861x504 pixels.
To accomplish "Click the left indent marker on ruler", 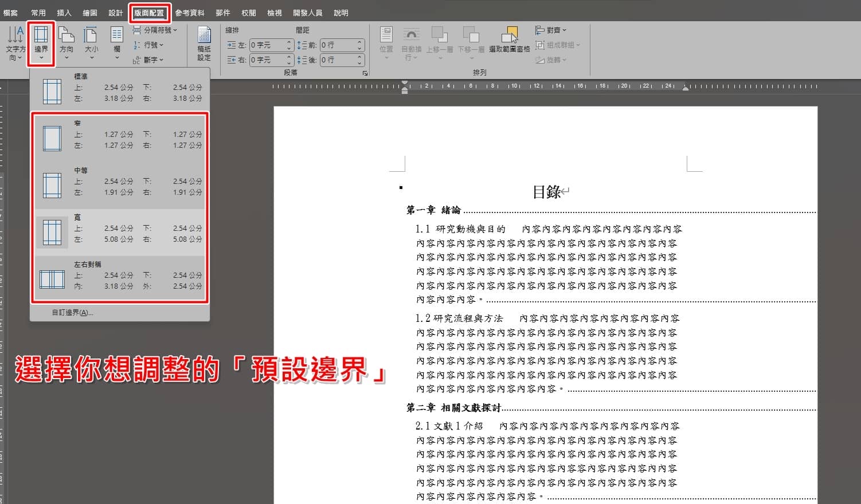I will point(405,87).
